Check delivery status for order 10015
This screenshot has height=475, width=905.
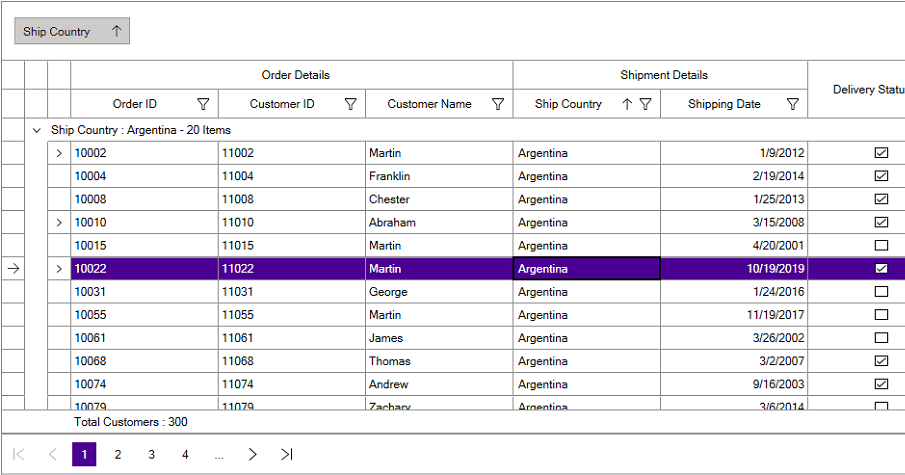881,245
